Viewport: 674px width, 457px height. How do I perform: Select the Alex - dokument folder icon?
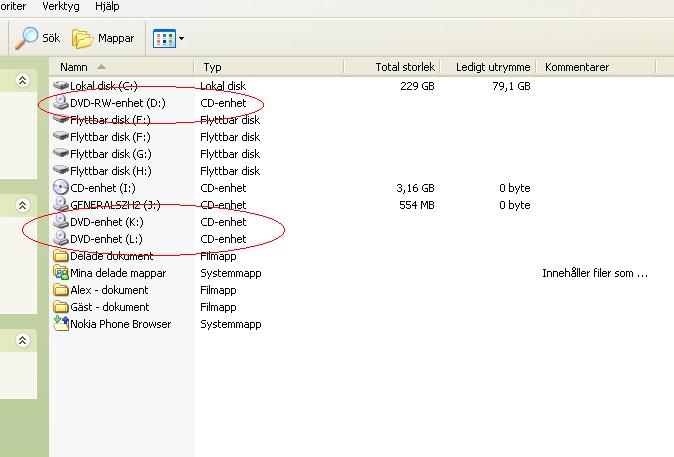61,290
